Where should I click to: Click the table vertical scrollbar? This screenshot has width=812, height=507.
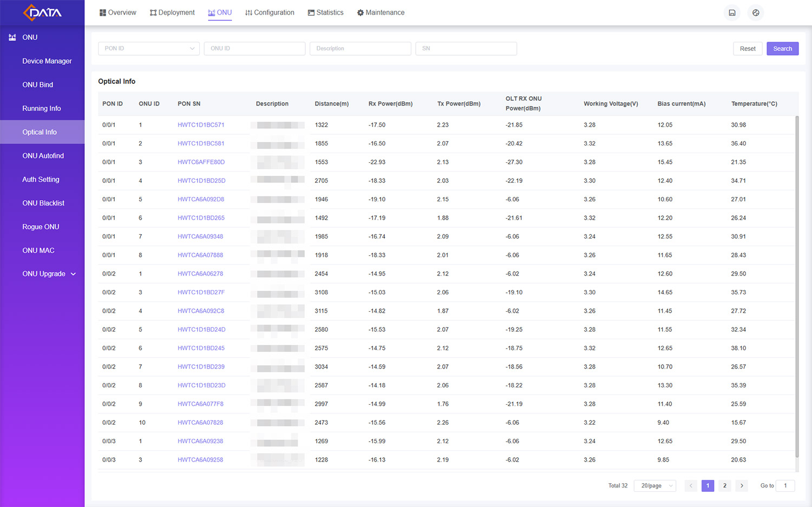tap(797, 287)
